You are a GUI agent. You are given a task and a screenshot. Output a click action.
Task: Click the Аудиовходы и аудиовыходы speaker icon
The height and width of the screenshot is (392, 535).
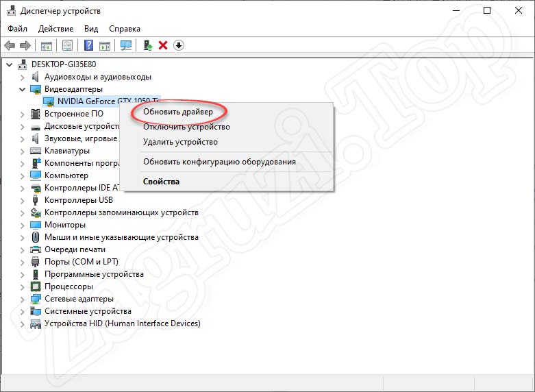(35, 77)
